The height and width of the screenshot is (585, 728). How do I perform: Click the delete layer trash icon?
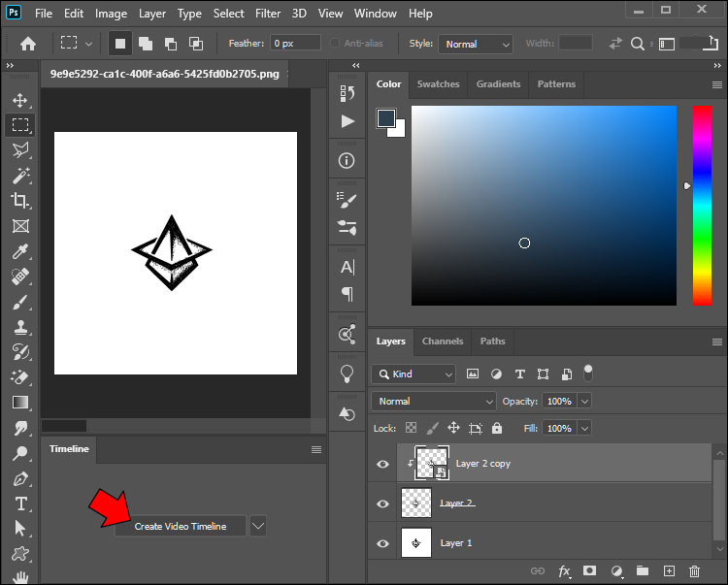coord(694,571)
